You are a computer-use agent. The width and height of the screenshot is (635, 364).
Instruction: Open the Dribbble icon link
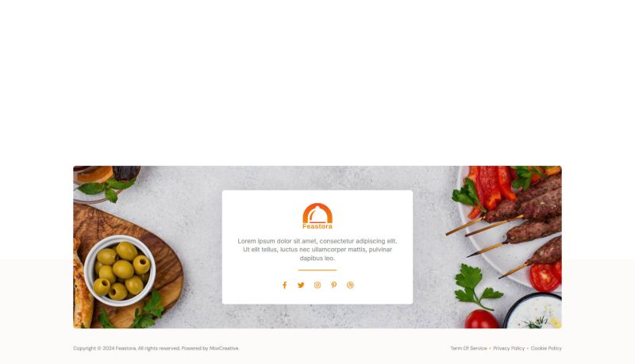350,285
